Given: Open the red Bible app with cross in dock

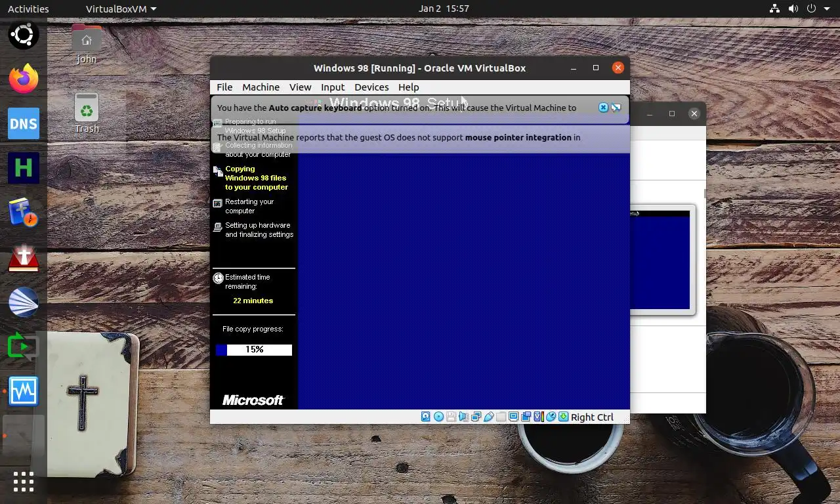Looking at the screenshot, I should coord(24,257).
